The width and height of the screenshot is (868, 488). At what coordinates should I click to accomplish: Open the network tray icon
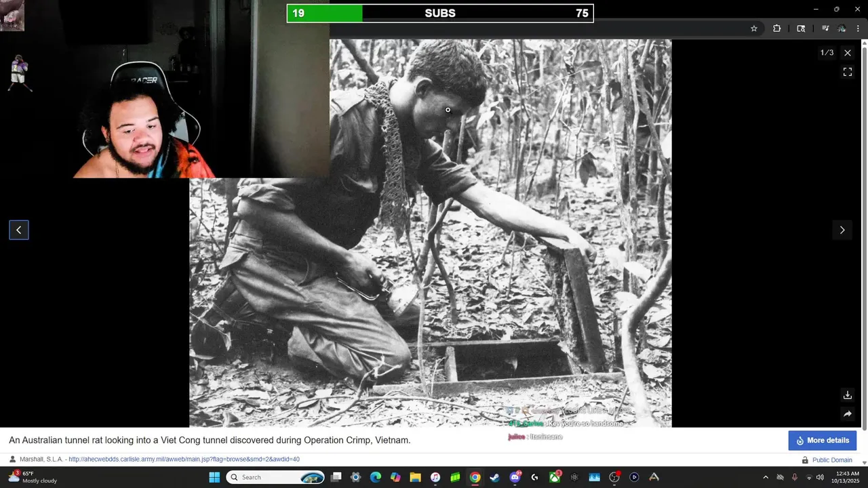click(808, 477)
